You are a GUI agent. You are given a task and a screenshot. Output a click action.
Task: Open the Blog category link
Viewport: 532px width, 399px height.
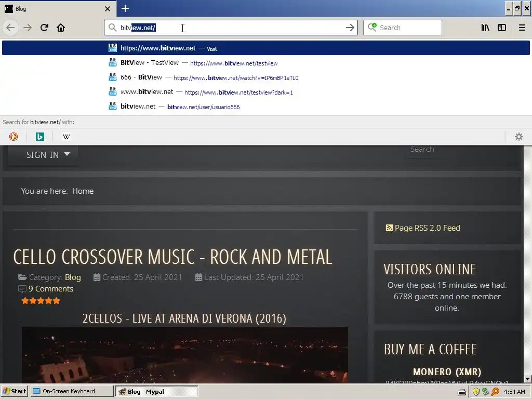(73, 277)
